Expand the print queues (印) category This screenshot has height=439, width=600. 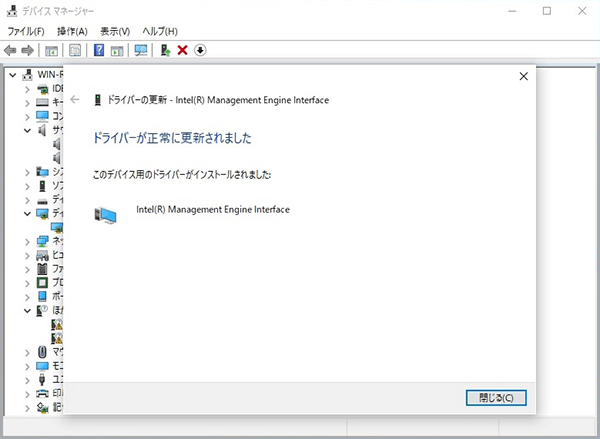[x=27, y=394]
